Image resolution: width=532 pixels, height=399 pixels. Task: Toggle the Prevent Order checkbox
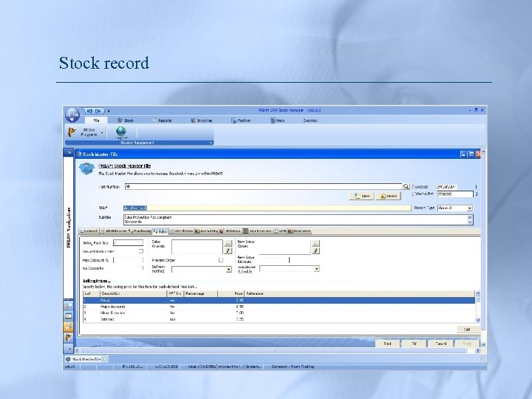pyautogui.click(x=221, y=260)
